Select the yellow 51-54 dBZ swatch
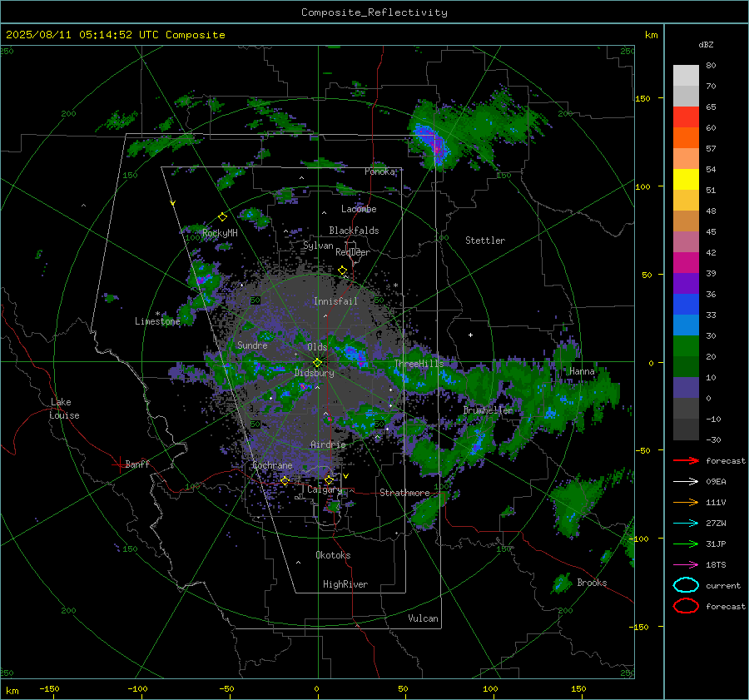The image size is (749, 700). click(686, 179)
